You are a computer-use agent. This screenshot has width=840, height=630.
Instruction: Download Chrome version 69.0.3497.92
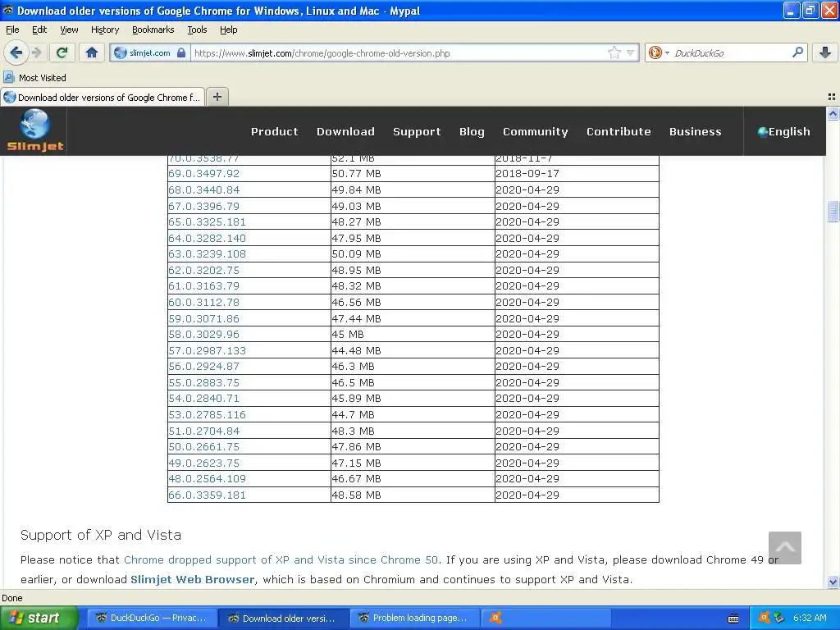pos(203,174)
